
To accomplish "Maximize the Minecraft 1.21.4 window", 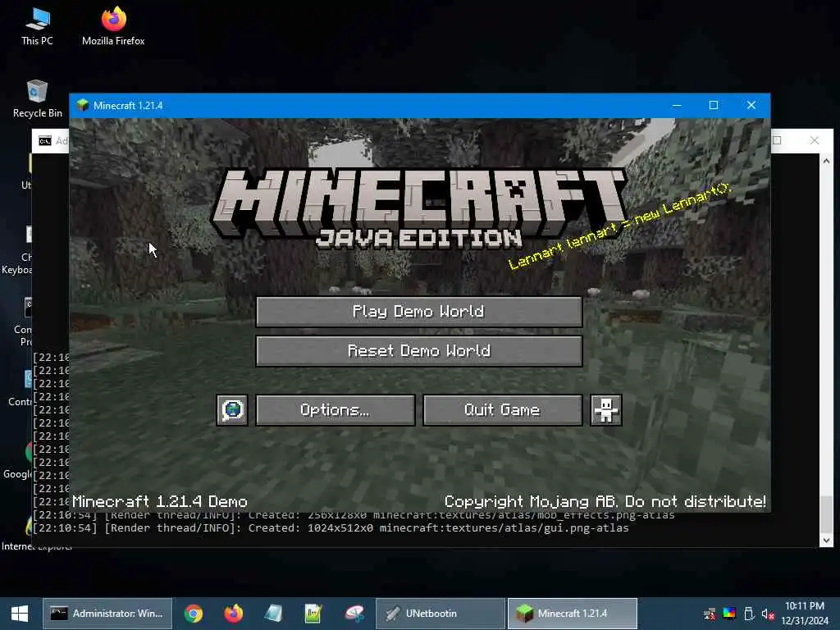I will coord(714,105).
